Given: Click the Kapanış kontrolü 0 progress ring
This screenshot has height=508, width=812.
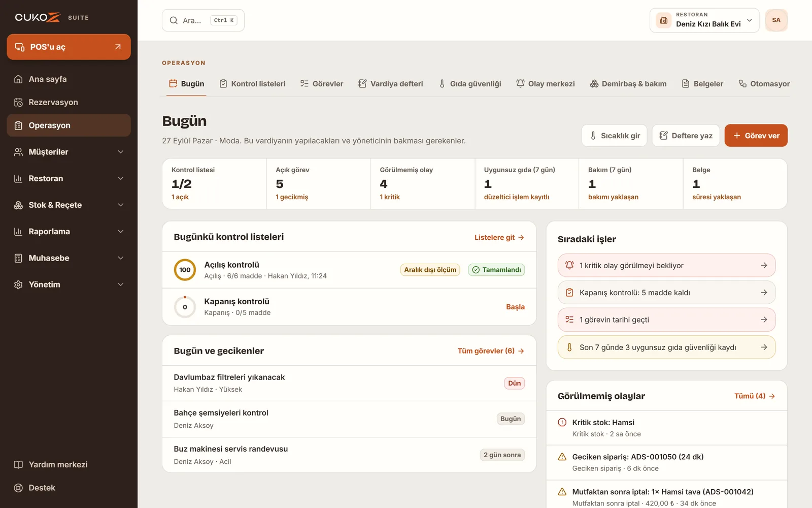Looking at the screenshot, I should pyautogui.click(x=185, y=307).
